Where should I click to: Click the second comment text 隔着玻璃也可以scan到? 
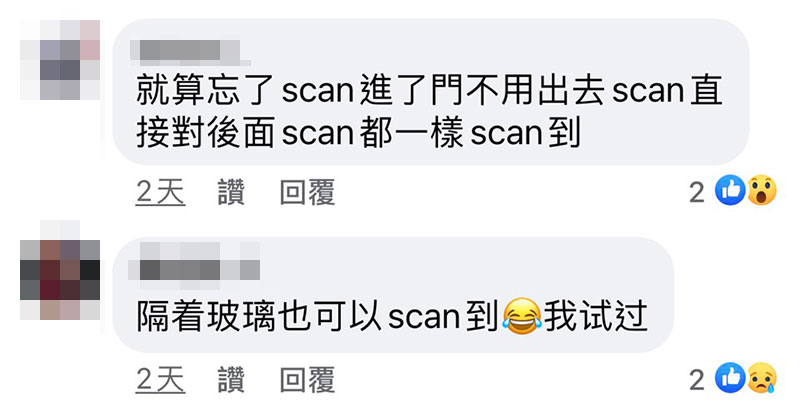click(x=317, y=317)
